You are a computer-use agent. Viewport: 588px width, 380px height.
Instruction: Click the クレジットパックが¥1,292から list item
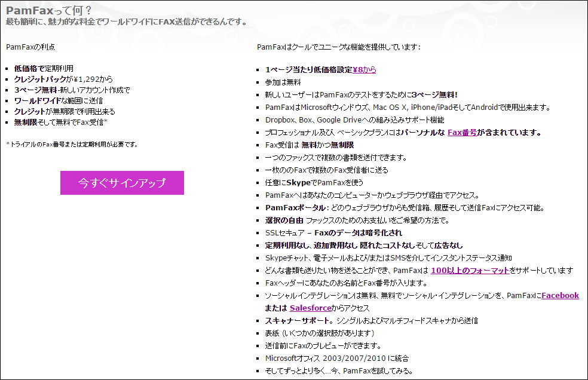coord(63,79)
